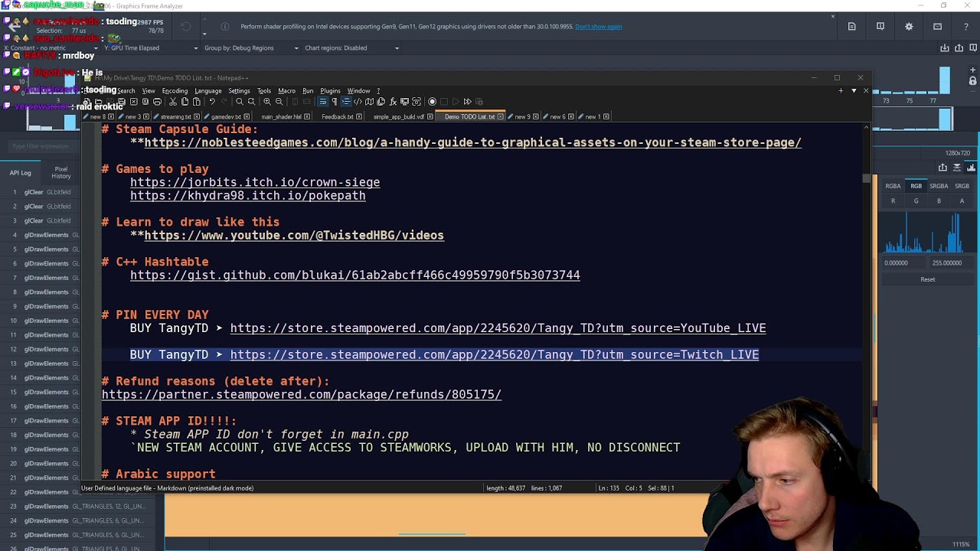The height and width of the screenshot is (551, 980).
Task: Open the TwistedHBG YouTube videos link
Action: pos(294,235)
